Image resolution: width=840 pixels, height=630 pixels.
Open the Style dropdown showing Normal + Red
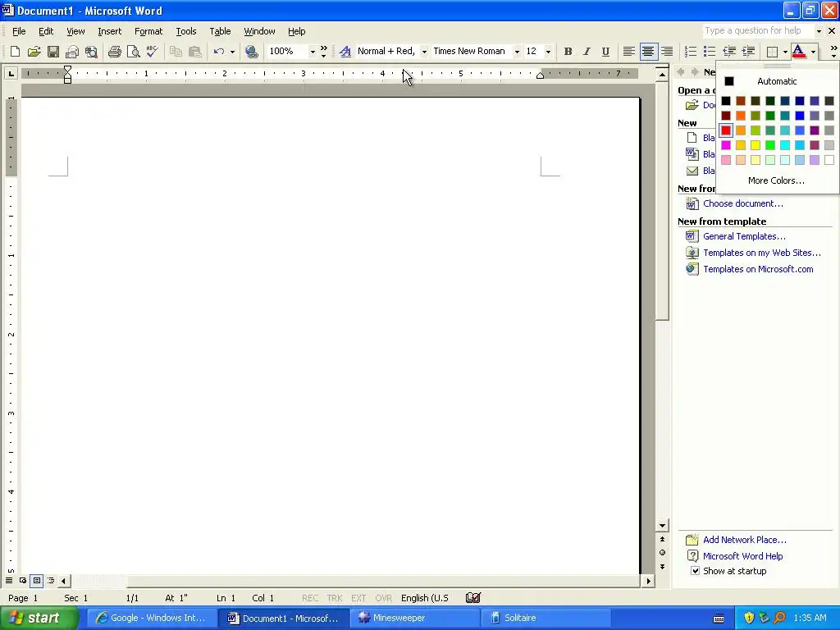pyautogui.click(x=424, y=52)
